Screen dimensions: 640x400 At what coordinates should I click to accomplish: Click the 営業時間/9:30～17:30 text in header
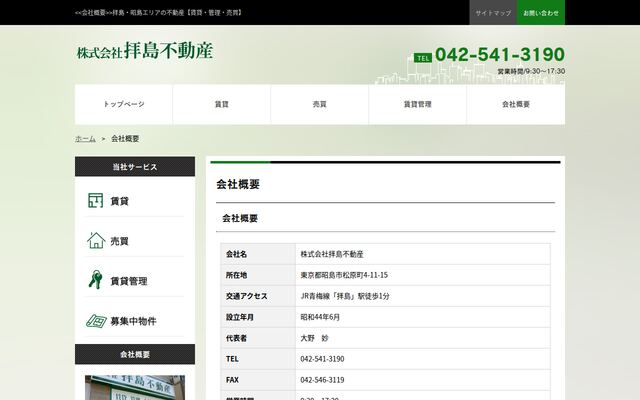(x=531, y=71)
